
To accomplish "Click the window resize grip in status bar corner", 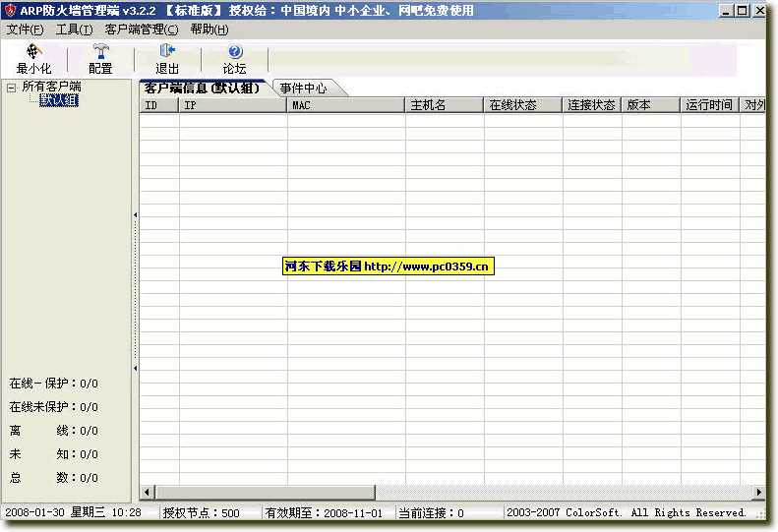I will 760,514.
